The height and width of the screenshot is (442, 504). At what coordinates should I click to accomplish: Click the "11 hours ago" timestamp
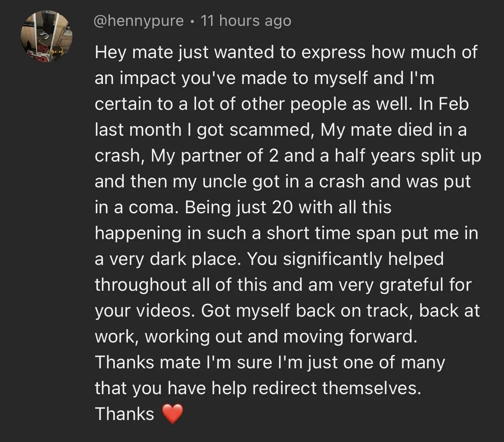246,21
